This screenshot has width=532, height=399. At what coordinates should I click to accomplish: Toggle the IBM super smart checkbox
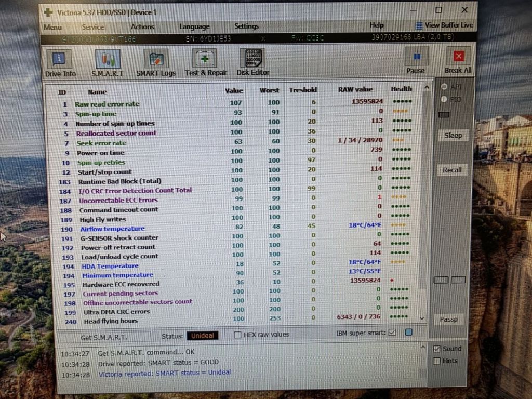coord(392,332)
